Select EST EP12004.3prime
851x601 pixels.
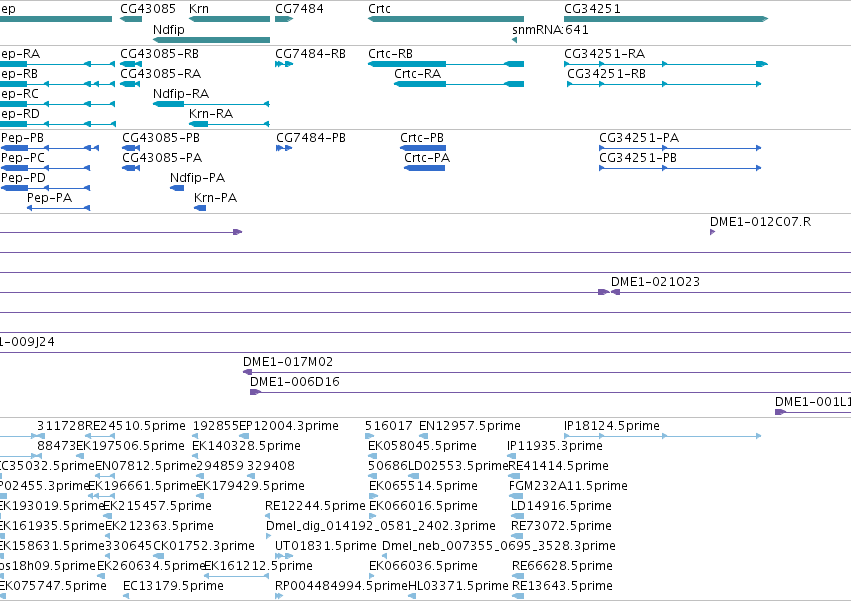click(289, 426)
